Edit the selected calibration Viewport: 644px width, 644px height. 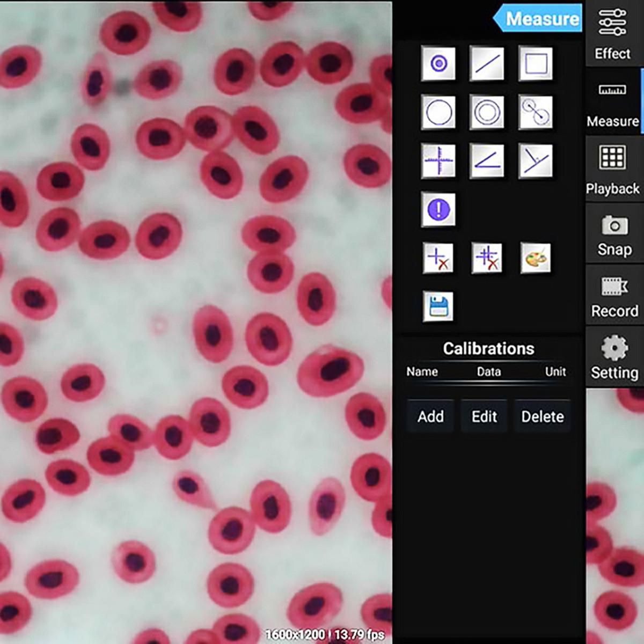point(484,416)
